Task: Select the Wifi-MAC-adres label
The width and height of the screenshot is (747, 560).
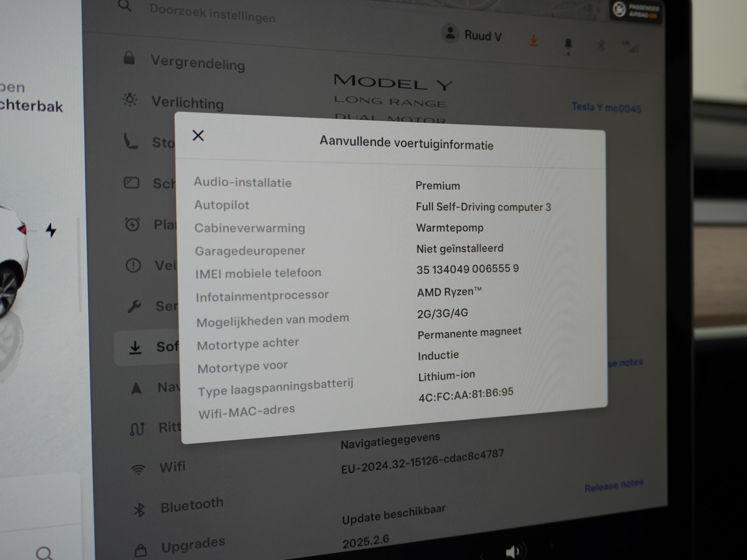Action: [247, 411]
